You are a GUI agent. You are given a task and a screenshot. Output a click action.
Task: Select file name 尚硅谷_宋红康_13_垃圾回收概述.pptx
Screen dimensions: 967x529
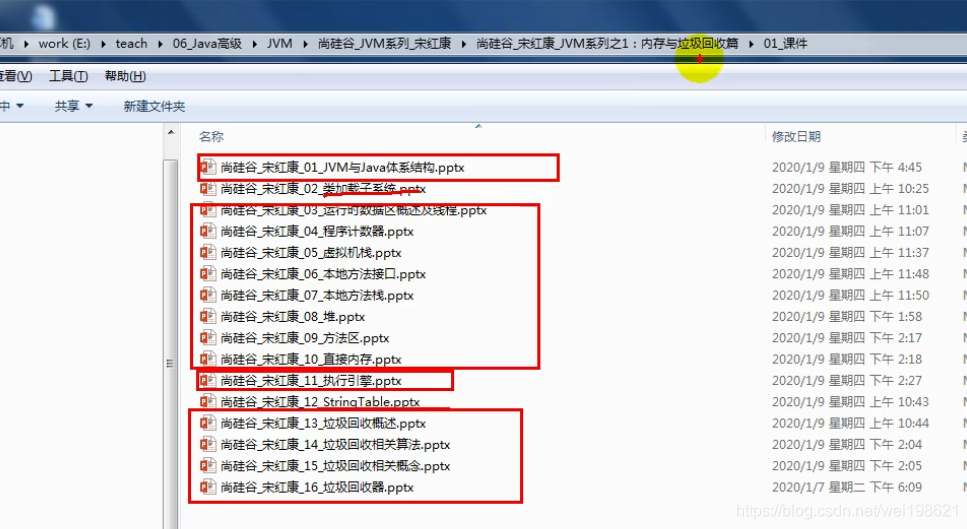[x=323, y=424]
